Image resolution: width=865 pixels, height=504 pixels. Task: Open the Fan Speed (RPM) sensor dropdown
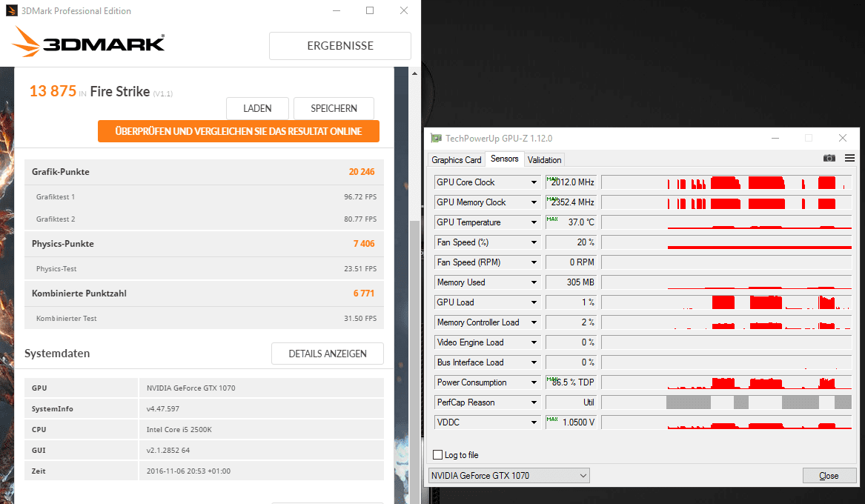coord(534,262)
